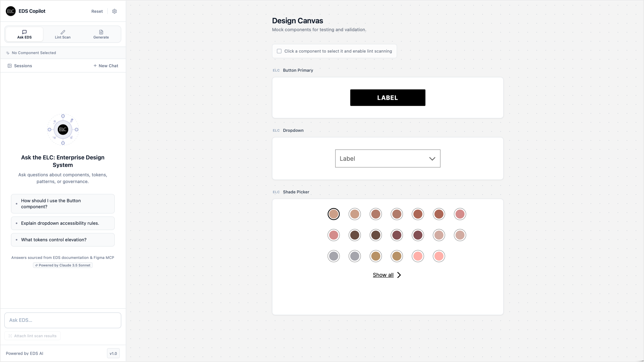Click the plus icon for New Chat
This screenshot has width=644, height=362.
tap(95, 66)
